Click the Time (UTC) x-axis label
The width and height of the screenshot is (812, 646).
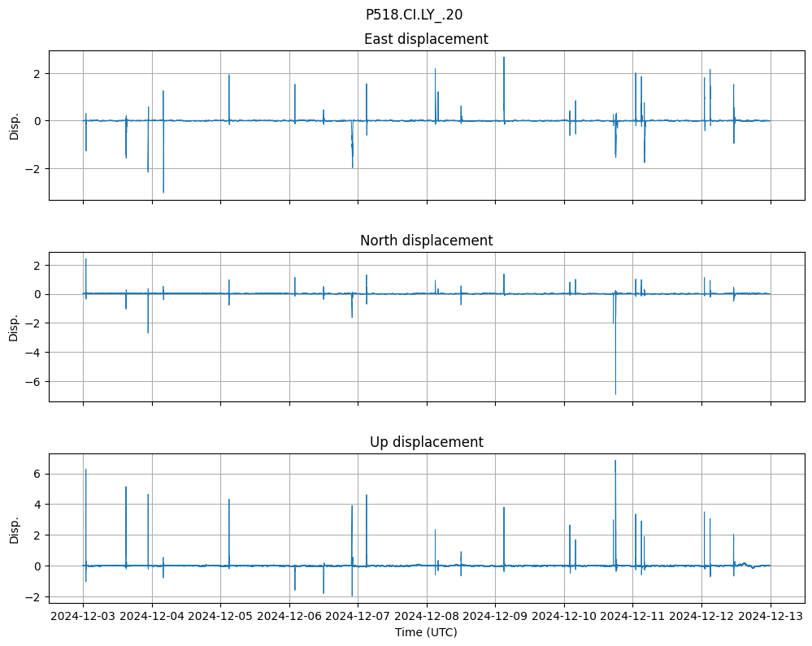(x=426, y=631)
